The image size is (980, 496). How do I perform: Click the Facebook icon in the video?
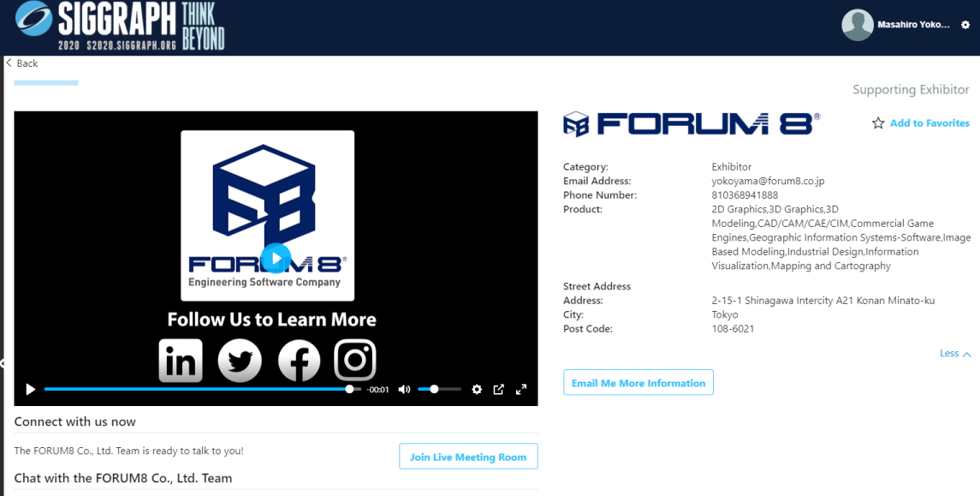(x=299, y=361)
